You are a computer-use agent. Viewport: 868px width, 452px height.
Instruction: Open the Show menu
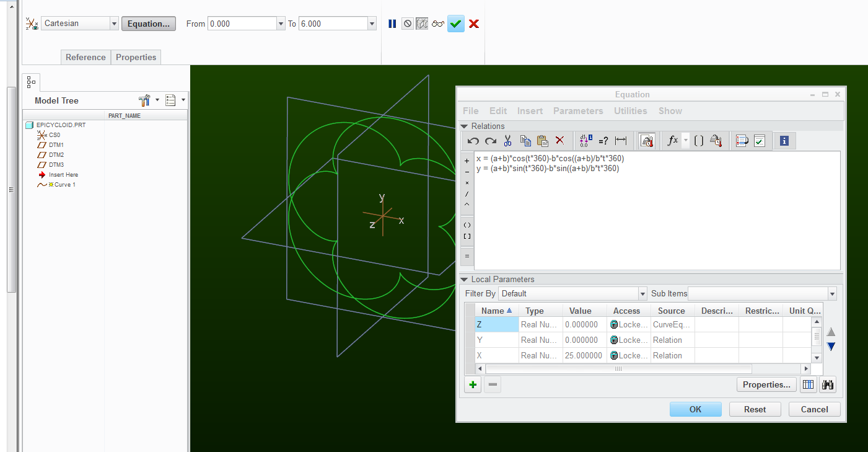[x=670, y=111]
